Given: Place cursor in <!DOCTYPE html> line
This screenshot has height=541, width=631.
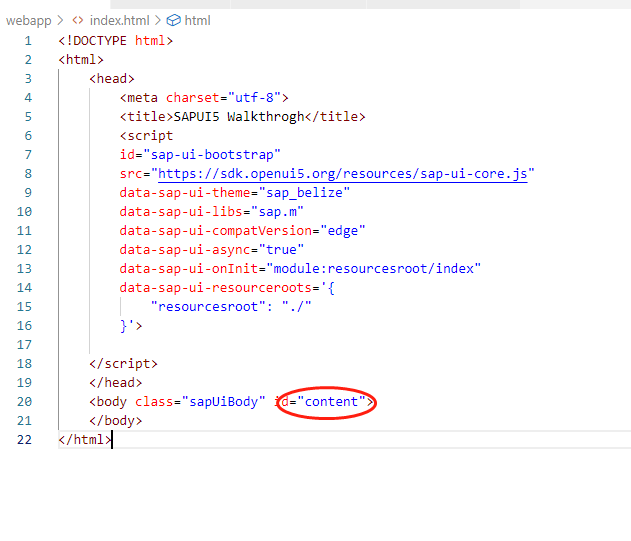Looking at the screenshot, I should pos(115,41).
